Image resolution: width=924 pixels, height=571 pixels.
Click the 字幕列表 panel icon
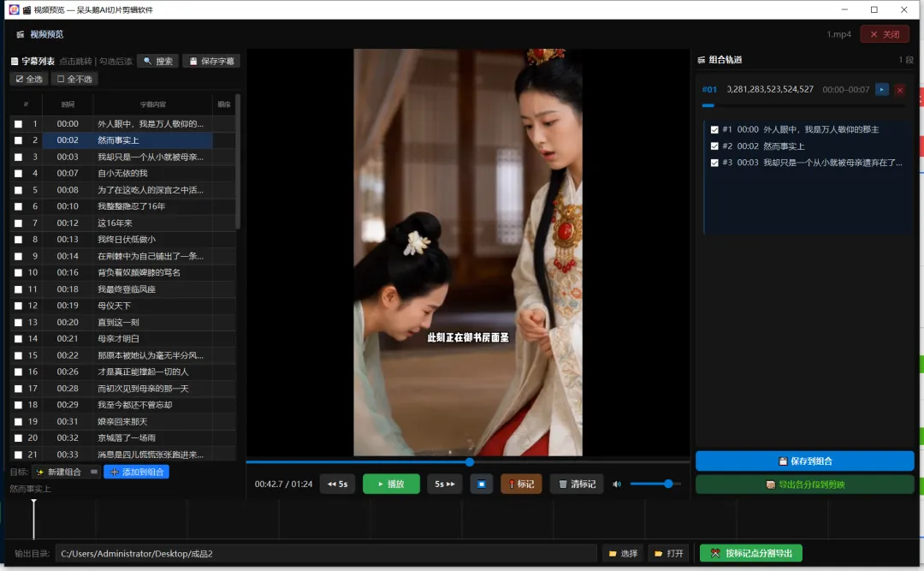15,62
